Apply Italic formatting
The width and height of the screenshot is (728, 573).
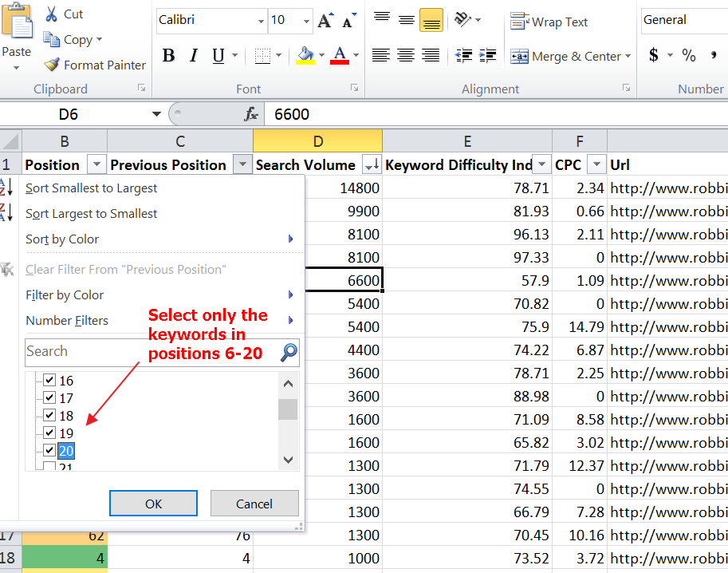tap(193, 56)
